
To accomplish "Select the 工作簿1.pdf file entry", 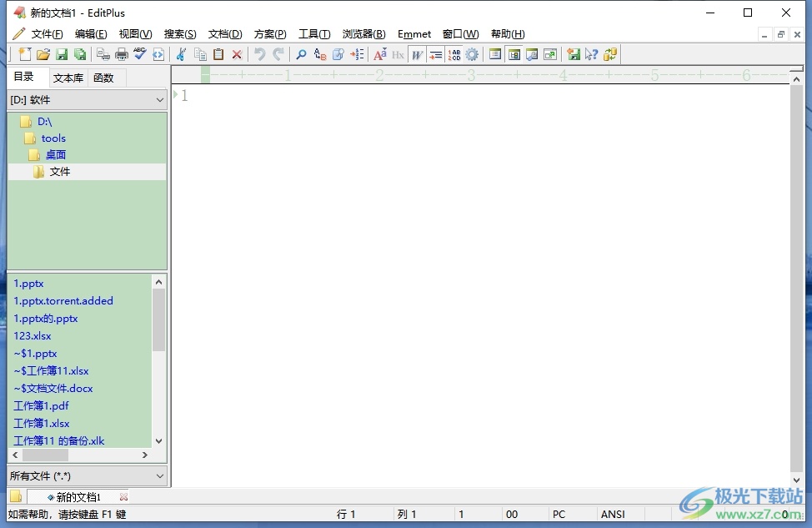I will click(x=41, y=406).
